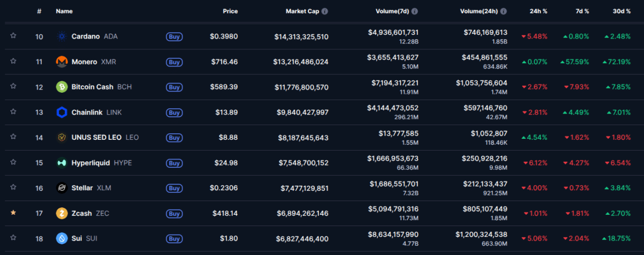Sort table by Price column header

230,11
